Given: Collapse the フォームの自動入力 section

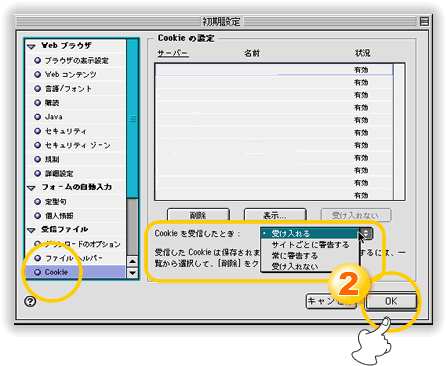Looking at the screenshot, I should pos(31,188).
